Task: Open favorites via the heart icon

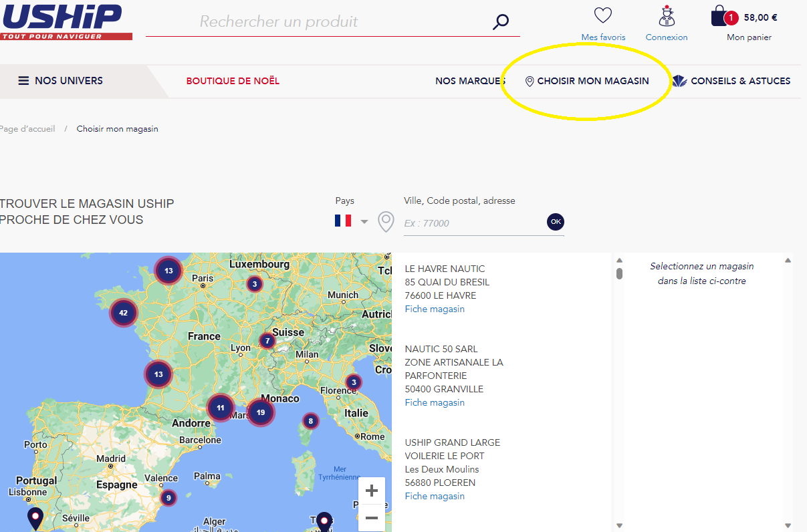Action: point(603,15)
